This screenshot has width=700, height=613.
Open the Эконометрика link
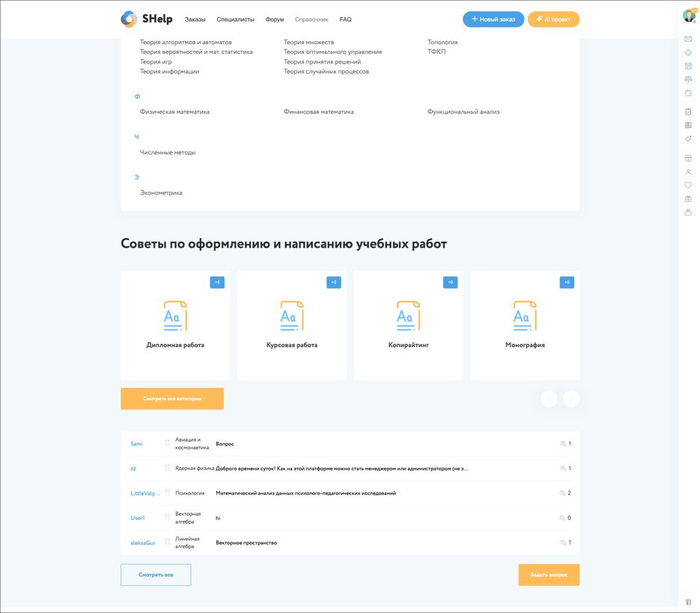161,193
